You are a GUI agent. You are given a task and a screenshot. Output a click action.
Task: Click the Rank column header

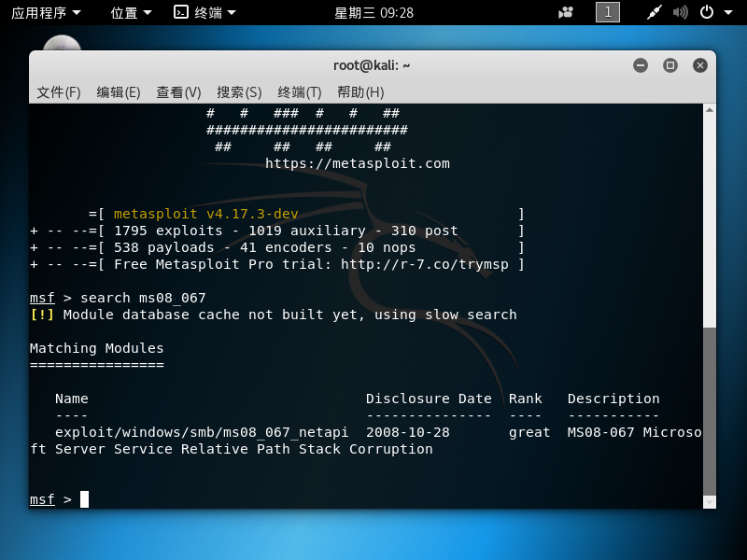pos(525,399)
